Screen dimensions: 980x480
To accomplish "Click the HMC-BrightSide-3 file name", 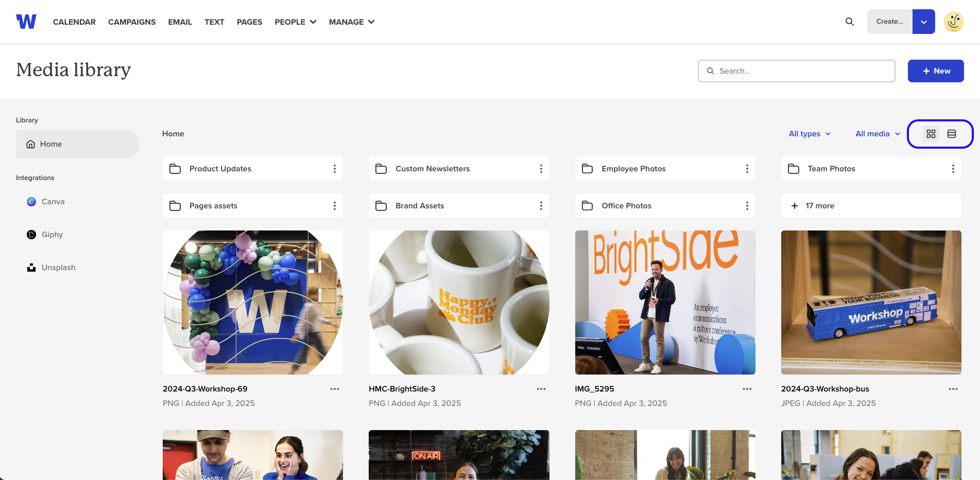I will (402, 389).
